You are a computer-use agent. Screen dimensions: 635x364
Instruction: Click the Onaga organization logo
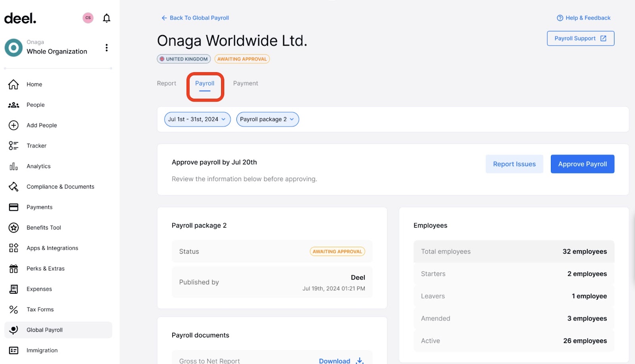tap(13, 48)
